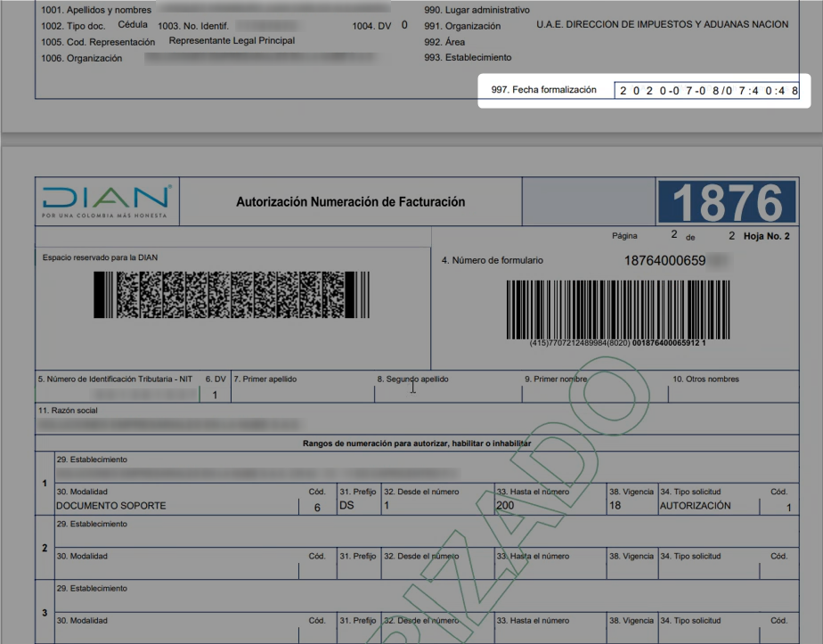Image resolution: width=823 pixels, height=644 pixels.
Task: Click the '8. Segundo apellido' field
Action: [x=448, y=387]
